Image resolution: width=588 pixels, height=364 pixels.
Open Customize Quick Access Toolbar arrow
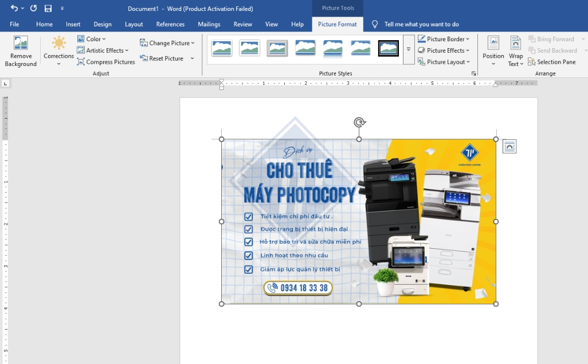(x=62, y=8)
